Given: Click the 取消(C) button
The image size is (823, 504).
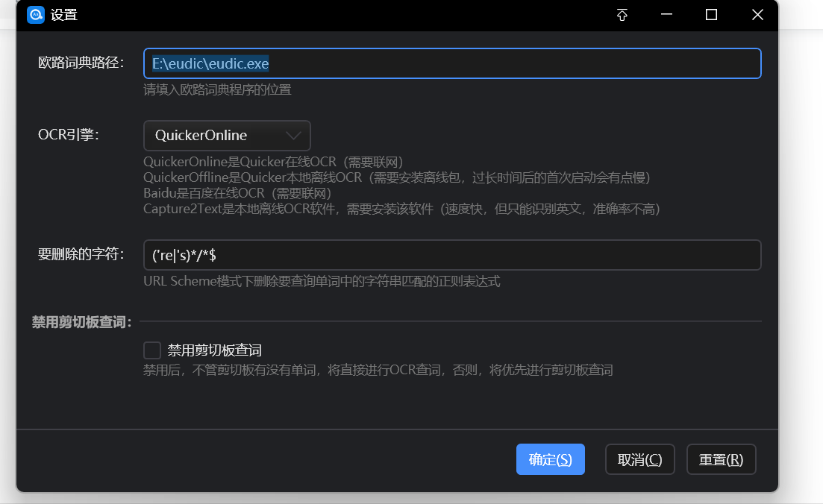Looking at the screenshot, I should (x=639, y=459).
